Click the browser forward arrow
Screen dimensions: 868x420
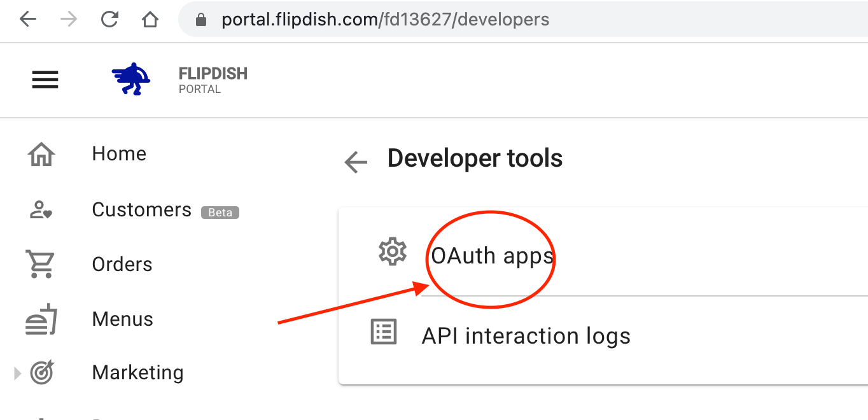click(x=69, y=20)
